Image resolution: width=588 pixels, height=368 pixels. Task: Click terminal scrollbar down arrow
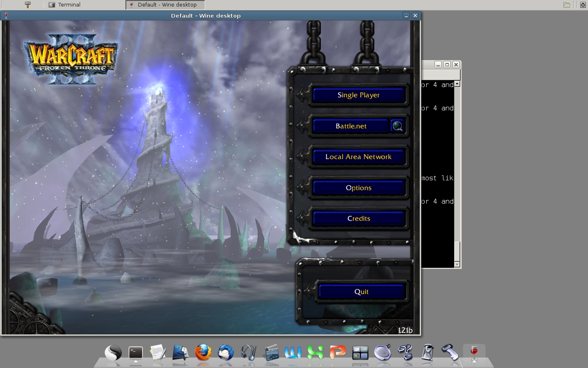coord(457,265)
